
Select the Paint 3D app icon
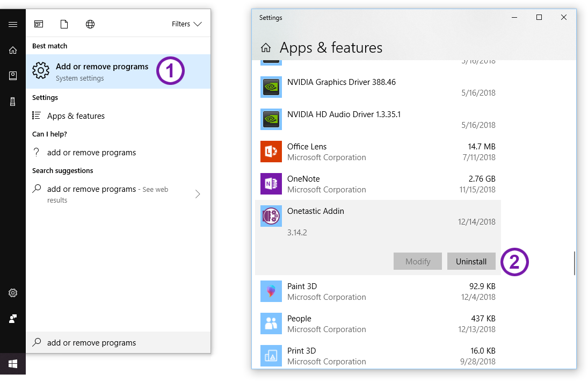(271, 291)
